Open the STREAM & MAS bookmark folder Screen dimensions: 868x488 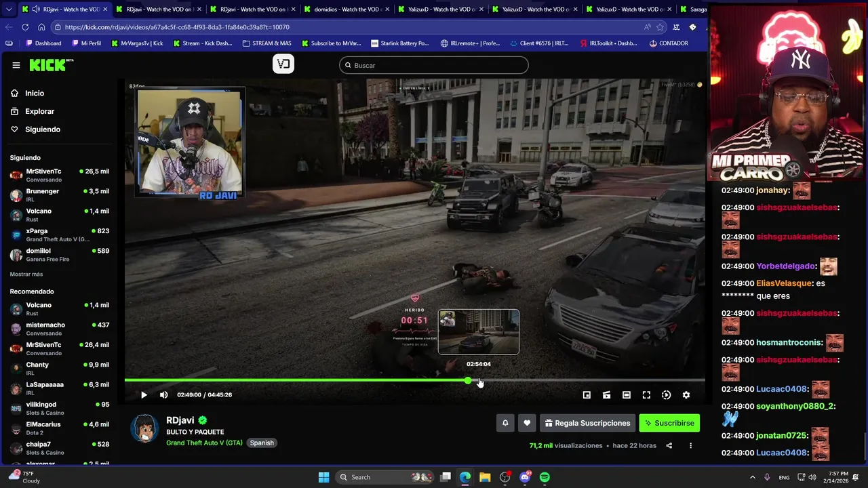pyautogui.click(x=267, y=43)
